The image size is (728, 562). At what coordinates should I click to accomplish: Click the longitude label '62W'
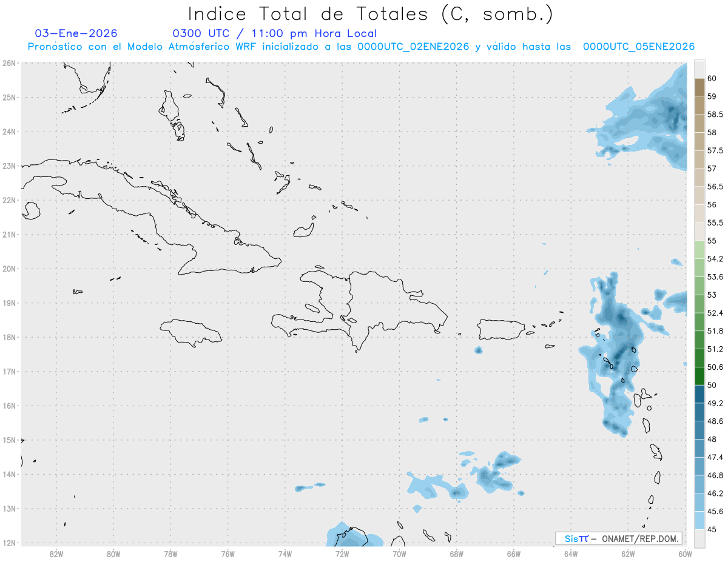(x=628, y=554)
